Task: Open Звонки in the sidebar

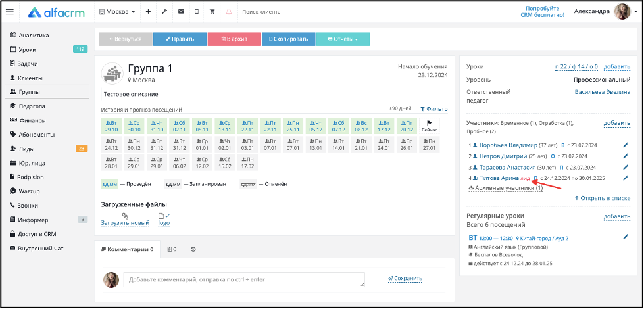Action: tap(24, 206)
